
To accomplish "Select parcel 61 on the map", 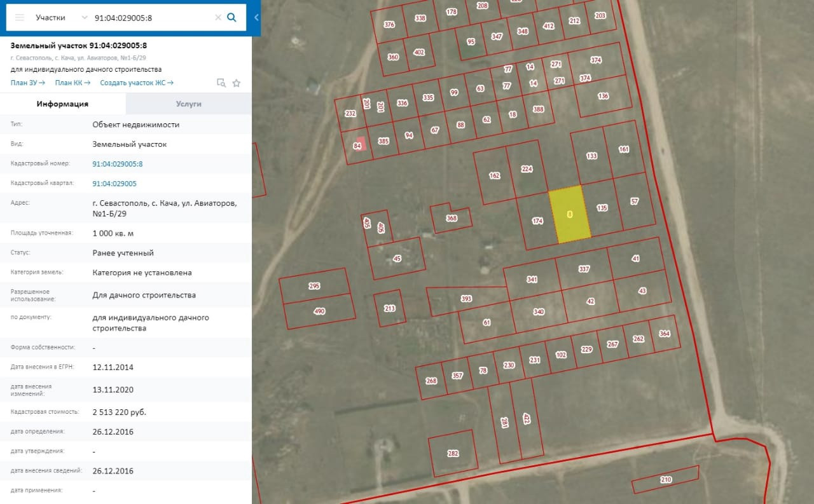I will click(486, 322).
